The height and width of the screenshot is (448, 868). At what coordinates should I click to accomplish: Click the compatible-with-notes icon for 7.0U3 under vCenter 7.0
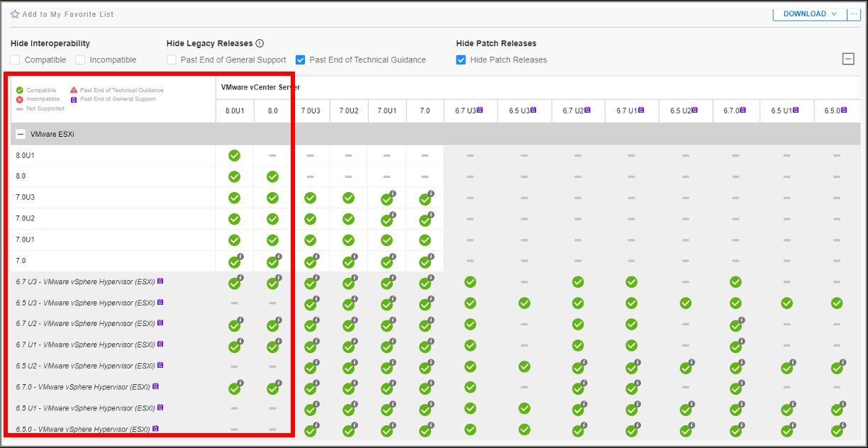[425, 198]
